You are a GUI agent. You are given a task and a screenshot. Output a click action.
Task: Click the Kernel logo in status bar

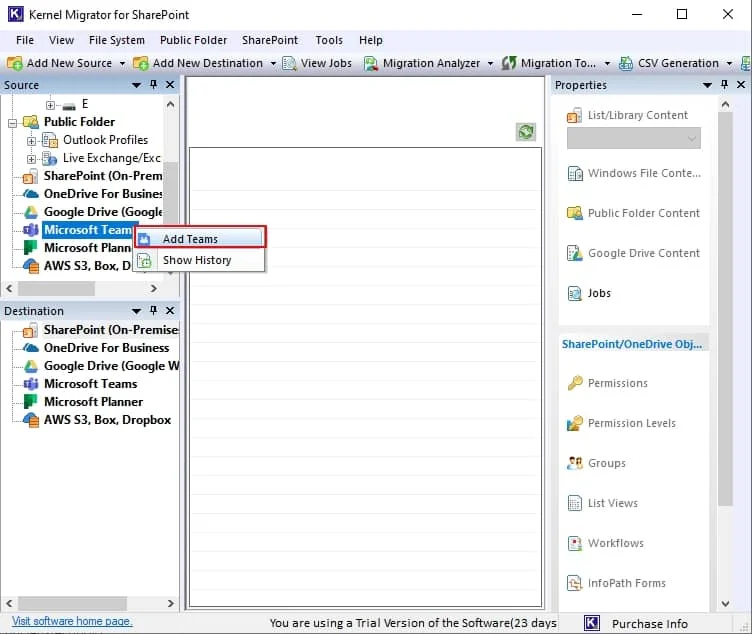click(x=592, y=623)
